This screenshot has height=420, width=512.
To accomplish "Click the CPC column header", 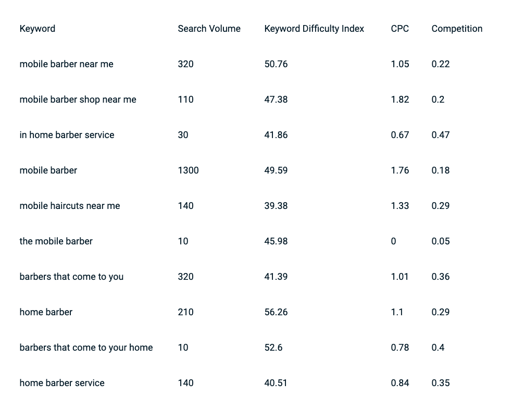I will (x=399, y=29).
